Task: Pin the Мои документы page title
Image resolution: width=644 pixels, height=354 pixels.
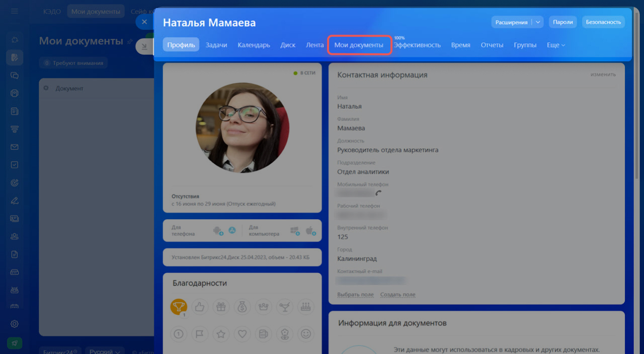Action: pos(130,41)
